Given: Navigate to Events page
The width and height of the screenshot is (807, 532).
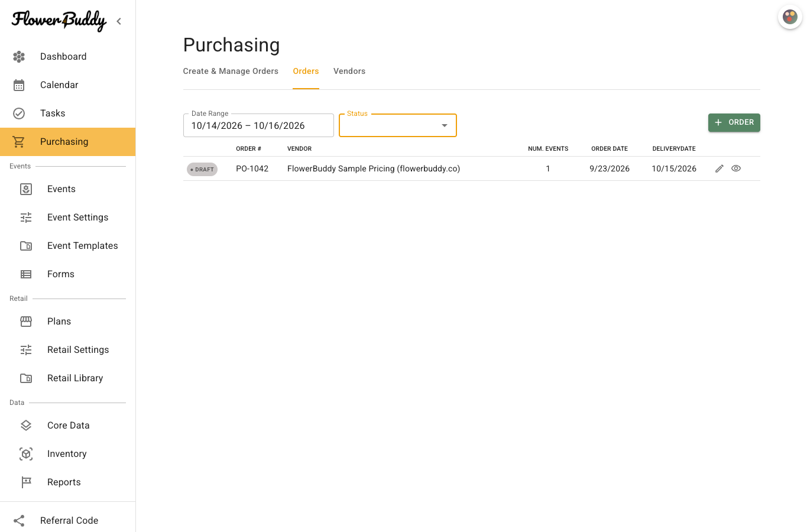Looking at the screenshot, I should [x=67, y=189].
